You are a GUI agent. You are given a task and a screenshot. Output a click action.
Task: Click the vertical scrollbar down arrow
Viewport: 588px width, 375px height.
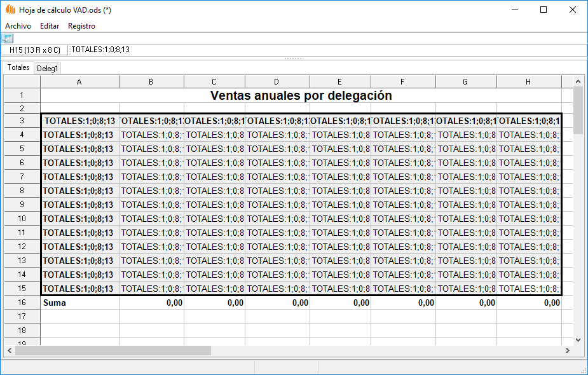(x=578, y=340)
